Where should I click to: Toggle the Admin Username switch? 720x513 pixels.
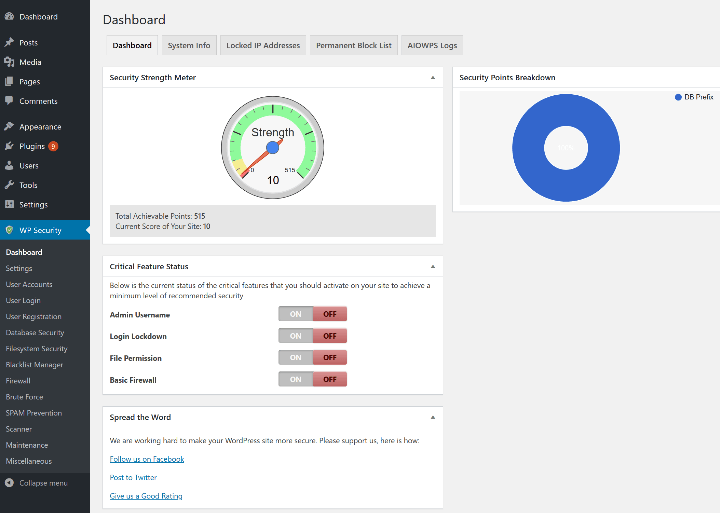(312, 314)
